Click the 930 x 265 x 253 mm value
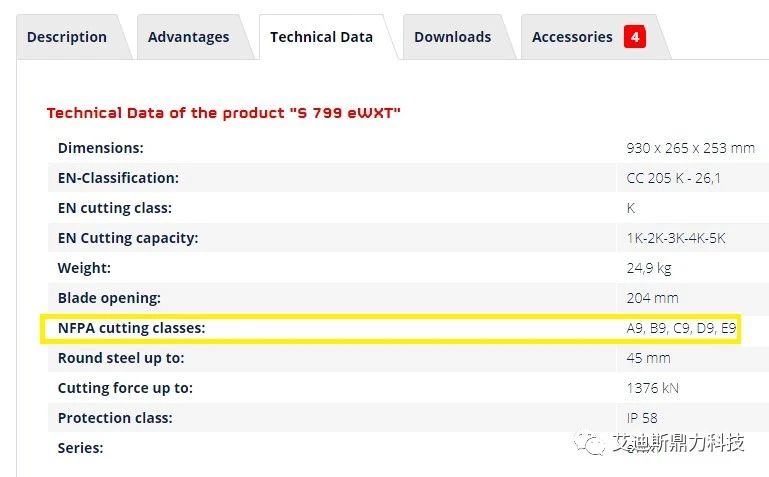This screenshot has height=477, width=769. click(x=691, y=148)
